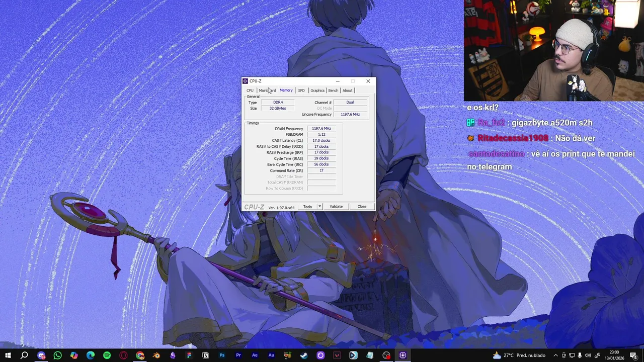Launch Microsoft Edge from the taskbar
The image size is (644, 362).
(x=91, y=355)
